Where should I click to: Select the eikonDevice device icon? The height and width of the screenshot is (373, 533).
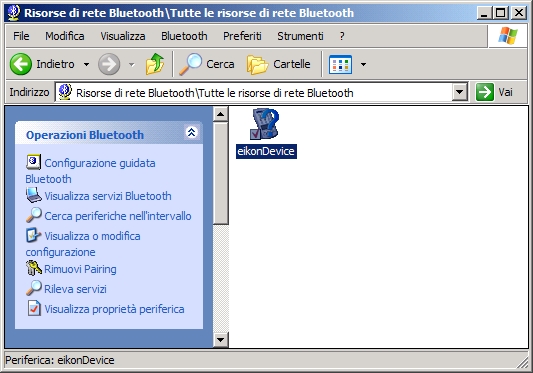(265, 124)
